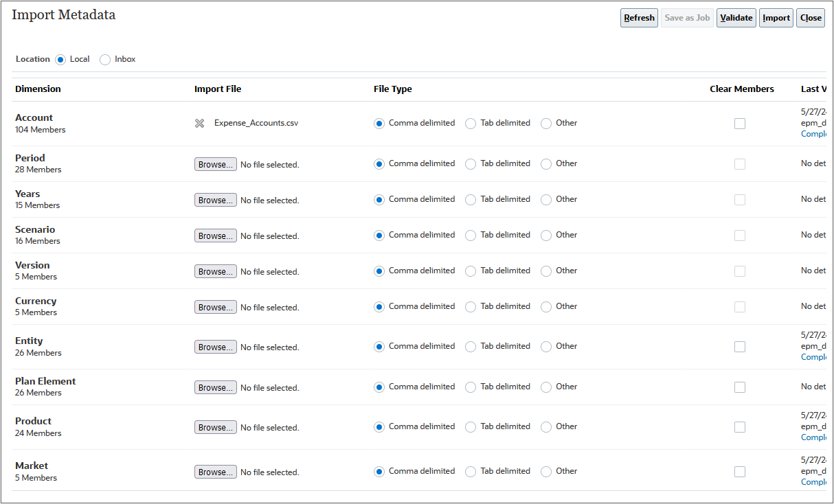Click the Validate button
The width and height of the screenshot is (834, 504).
(x=736, y=18)
